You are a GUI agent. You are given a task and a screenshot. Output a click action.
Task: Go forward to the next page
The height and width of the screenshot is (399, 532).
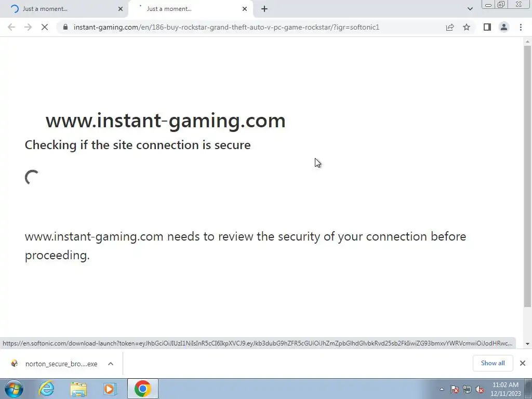tap(28, 27)
